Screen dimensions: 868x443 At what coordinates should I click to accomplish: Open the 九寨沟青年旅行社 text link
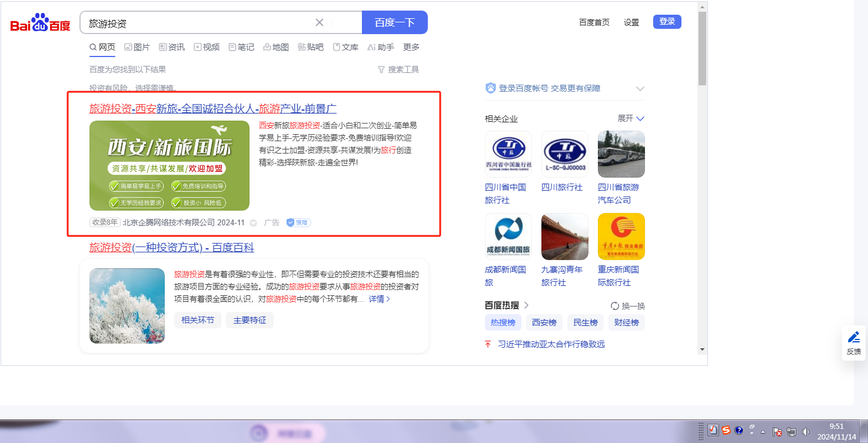point(562,276)
